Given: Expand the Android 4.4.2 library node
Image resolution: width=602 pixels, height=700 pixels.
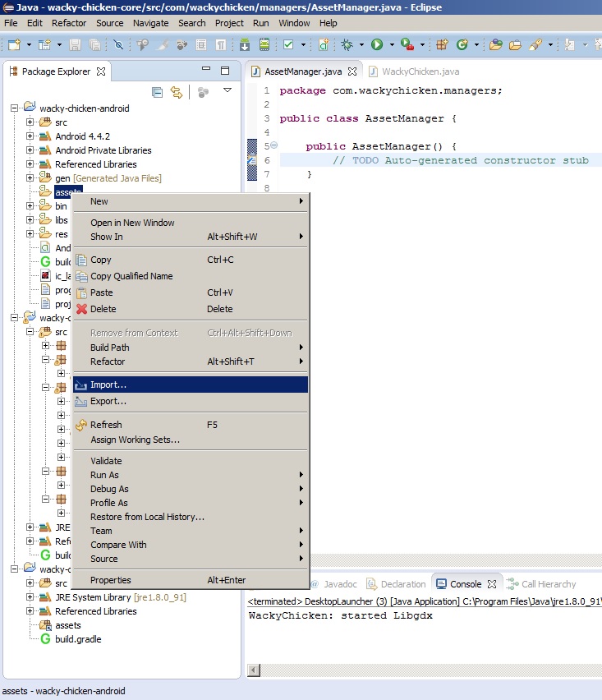Looking at the screenshot, I should pos(30,136).
